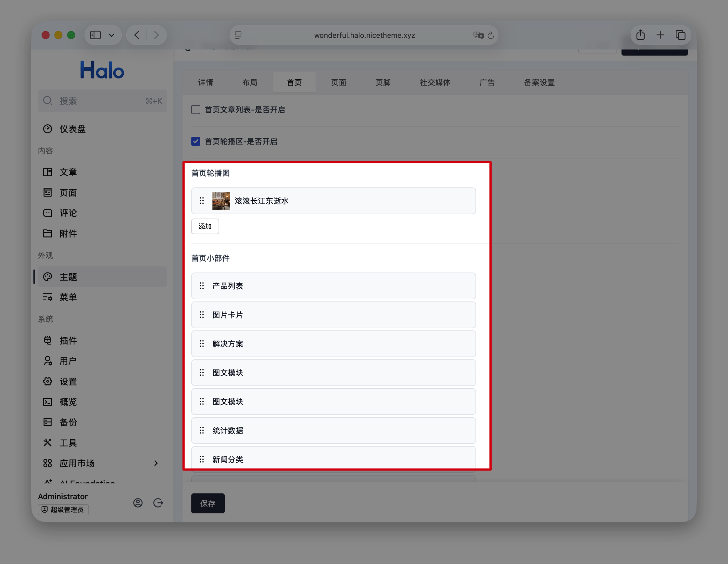Switch to the 布局 tab

click(250, 82)
